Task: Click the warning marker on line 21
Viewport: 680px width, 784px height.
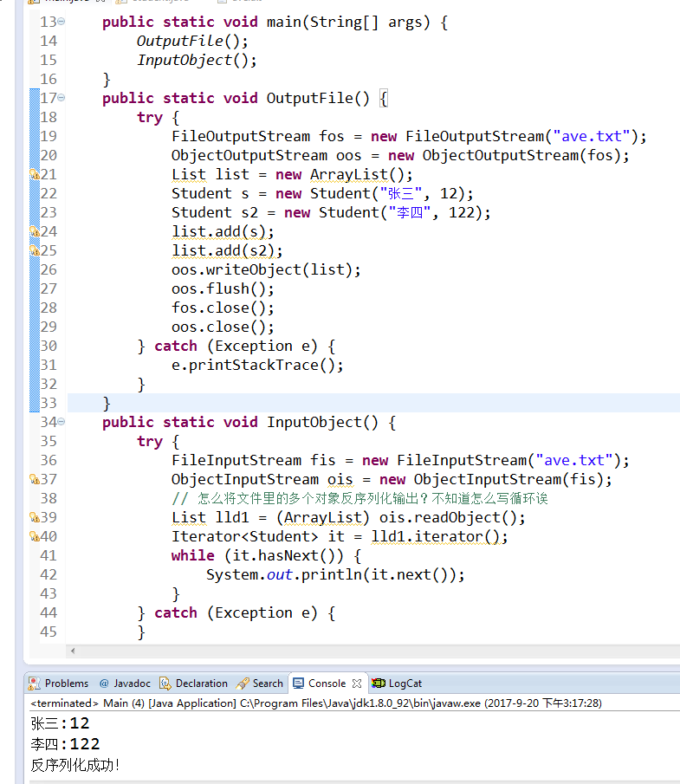Action: [x=35, y=174]
